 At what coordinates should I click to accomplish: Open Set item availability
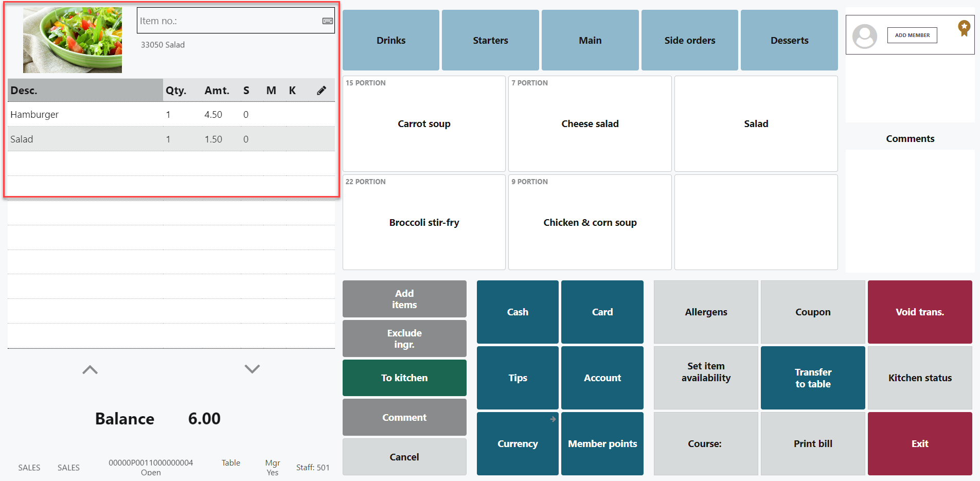(x=706, y=378)
